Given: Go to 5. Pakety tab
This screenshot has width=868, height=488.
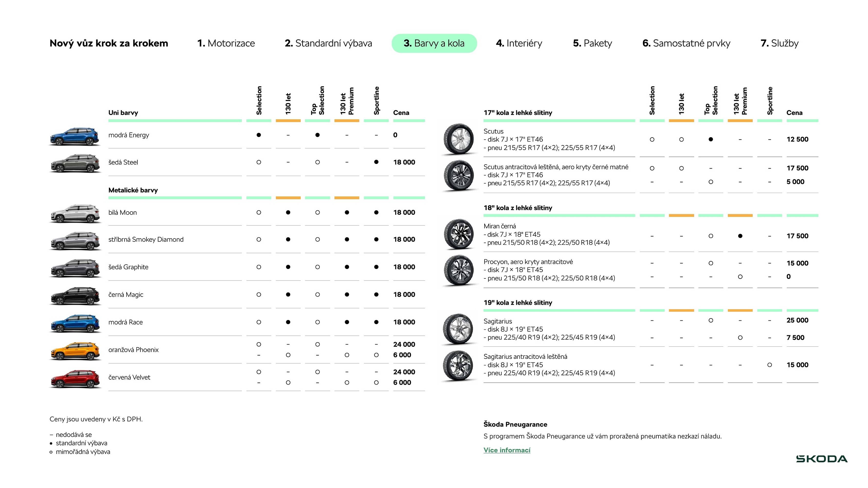Looking at the screenshot, I should [x=592, y=43].
